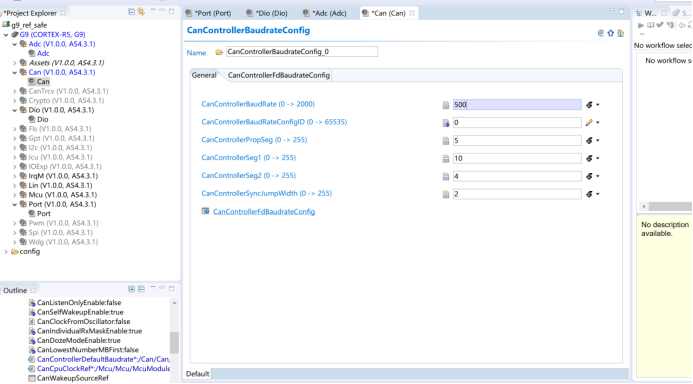
Task: Open the workflow book icon
Action: (x=650, y=26)
